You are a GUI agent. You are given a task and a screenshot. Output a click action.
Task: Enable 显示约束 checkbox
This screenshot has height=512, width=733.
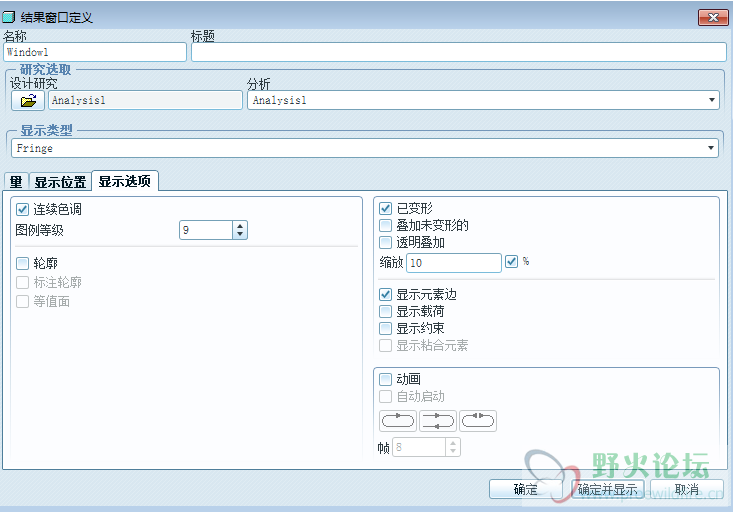tap(385, 328)
